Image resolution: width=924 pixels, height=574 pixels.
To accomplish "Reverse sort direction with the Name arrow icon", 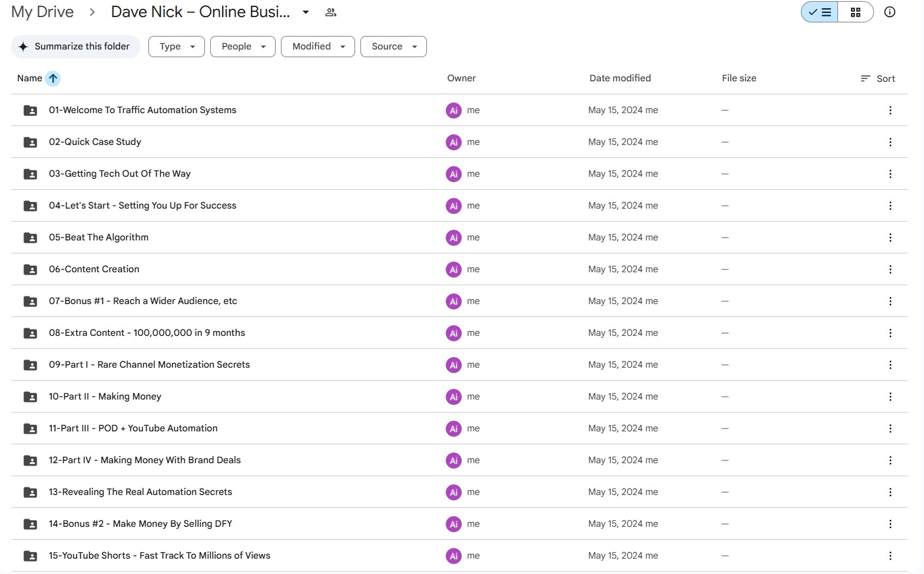I will point(53,78).
